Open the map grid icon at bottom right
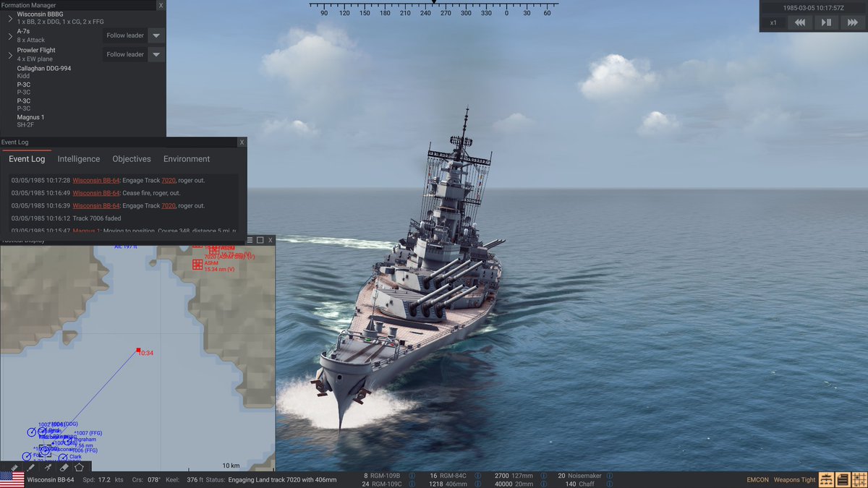This screenshot has width=868, height=488. (859, 479)
